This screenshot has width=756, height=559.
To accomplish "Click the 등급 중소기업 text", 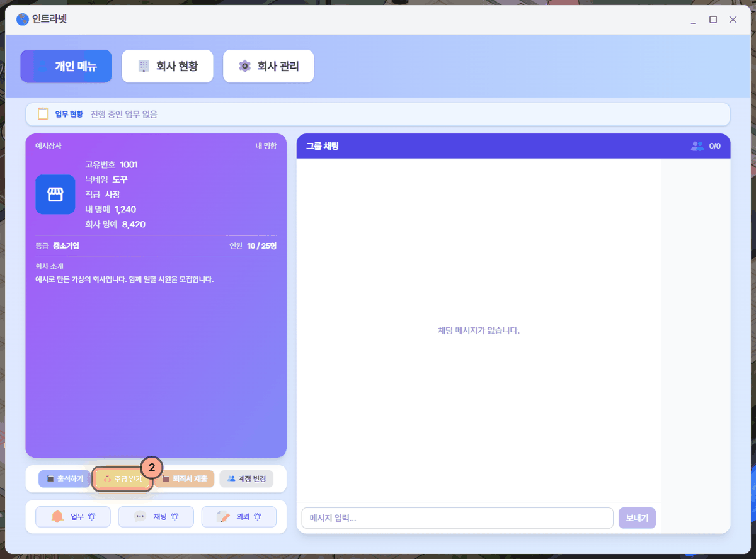I will (x=57, y=246).
